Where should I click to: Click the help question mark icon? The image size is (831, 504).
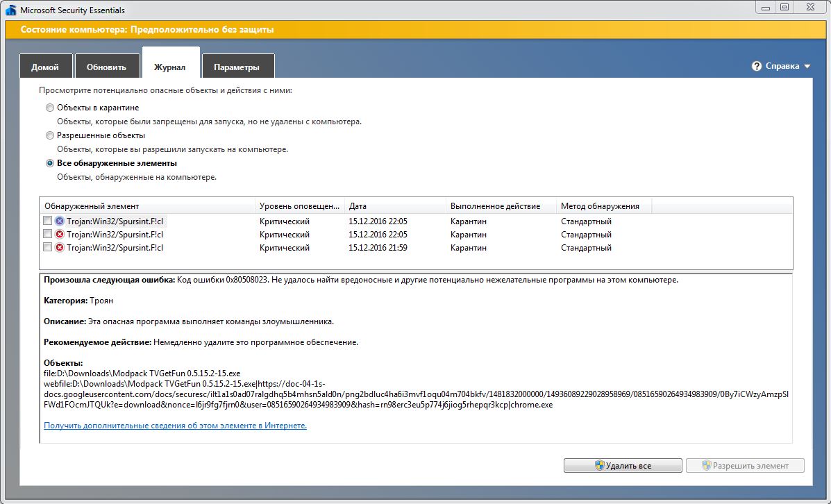756,66
